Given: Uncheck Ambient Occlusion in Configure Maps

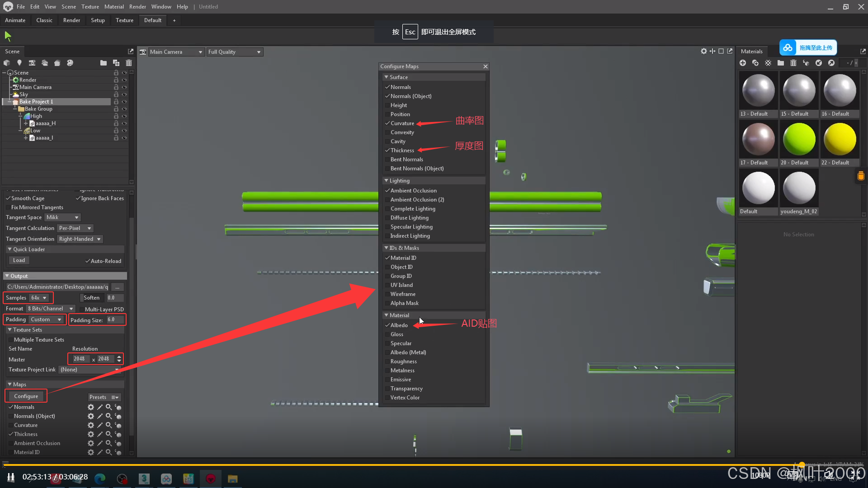Looking at the screenshot, I should coord(387,191).
